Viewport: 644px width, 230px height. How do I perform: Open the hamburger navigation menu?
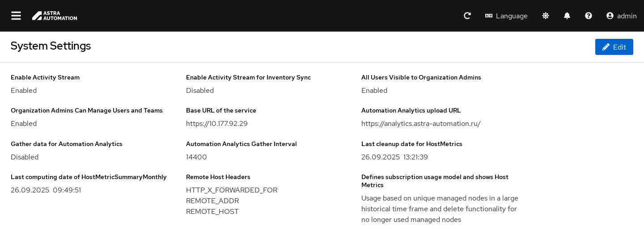[16, 16]
